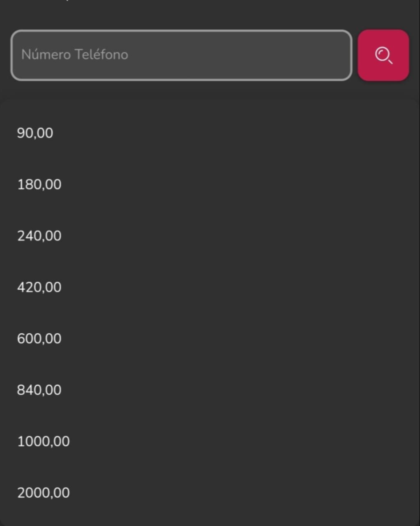Tap the 840,00 list item
420x526 pixels.
(x=210, y=390)
